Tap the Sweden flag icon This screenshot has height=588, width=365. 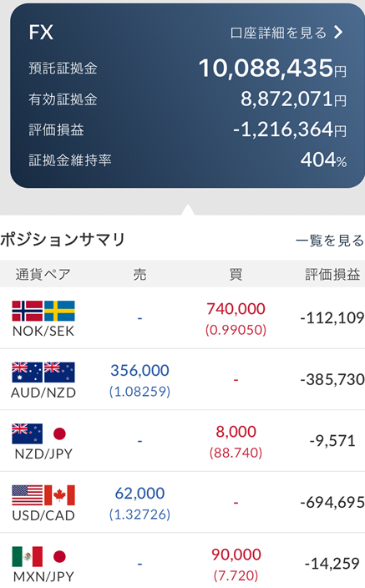coord(59,311)
